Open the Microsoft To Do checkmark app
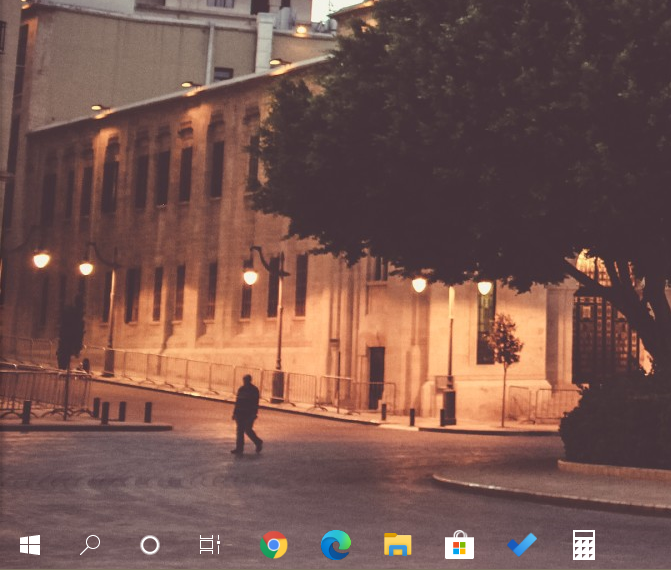This screenshot has height=570, width=671. pyautogui.click(x=522, y=545)
